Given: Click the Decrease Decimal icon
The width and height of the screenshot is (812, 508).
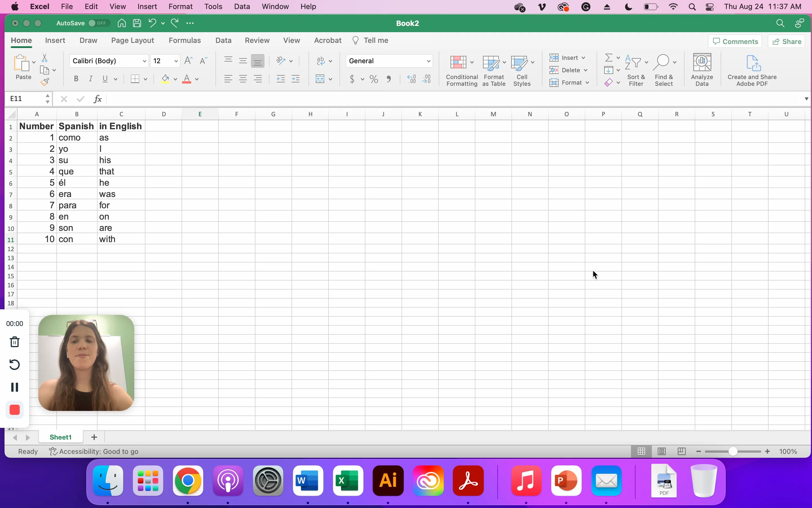Looking at the screenshot, I should pyautogui.click(x=427, y=79).
